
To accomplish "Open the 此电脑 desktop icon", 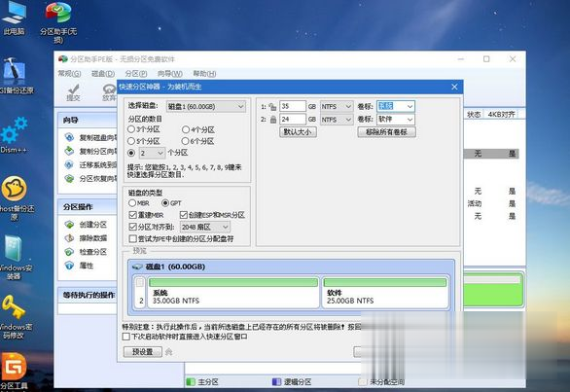I will pos(14,18).
